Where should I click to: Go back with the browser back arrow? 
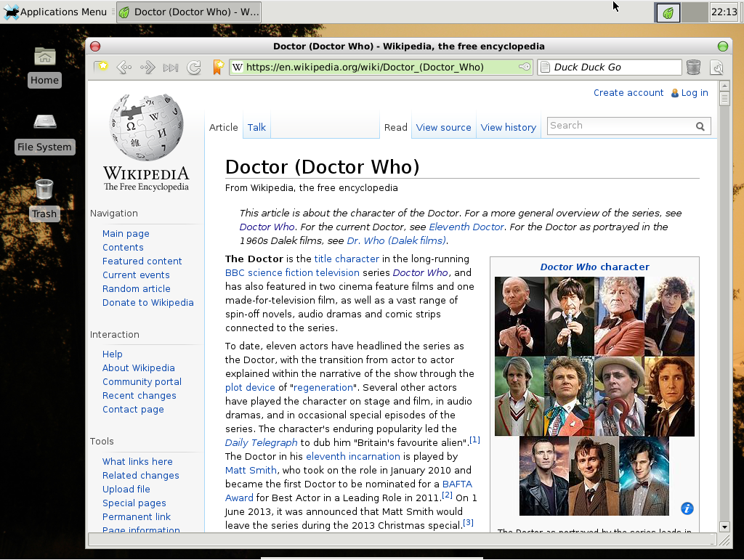(x=124, y=68)
